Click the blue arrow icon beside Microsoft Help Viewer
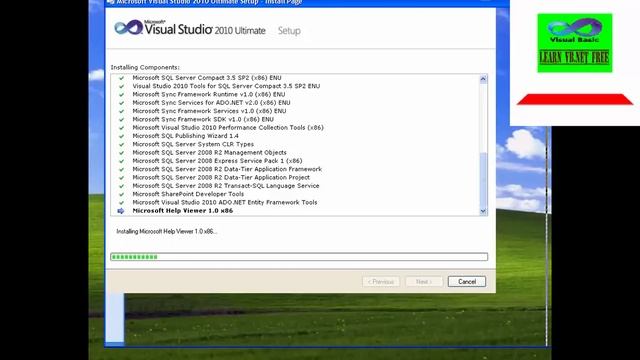640x360 pixels. point(121,211)
